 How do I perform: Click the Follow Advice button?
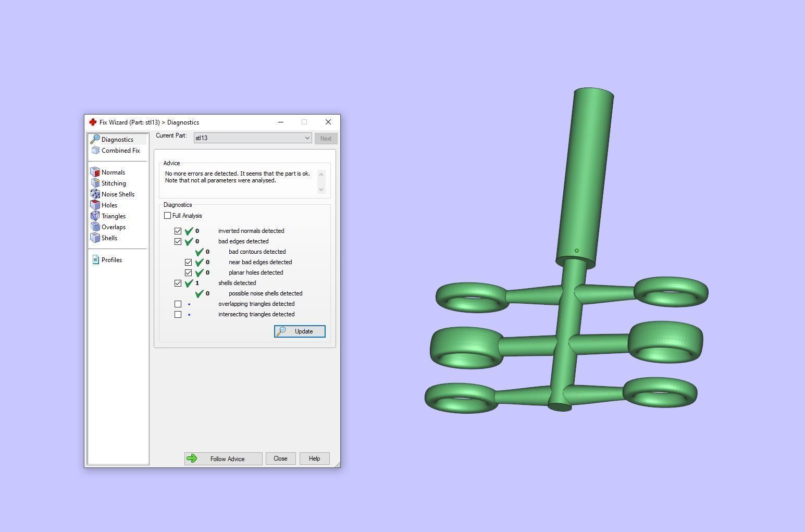click(223, 459)
